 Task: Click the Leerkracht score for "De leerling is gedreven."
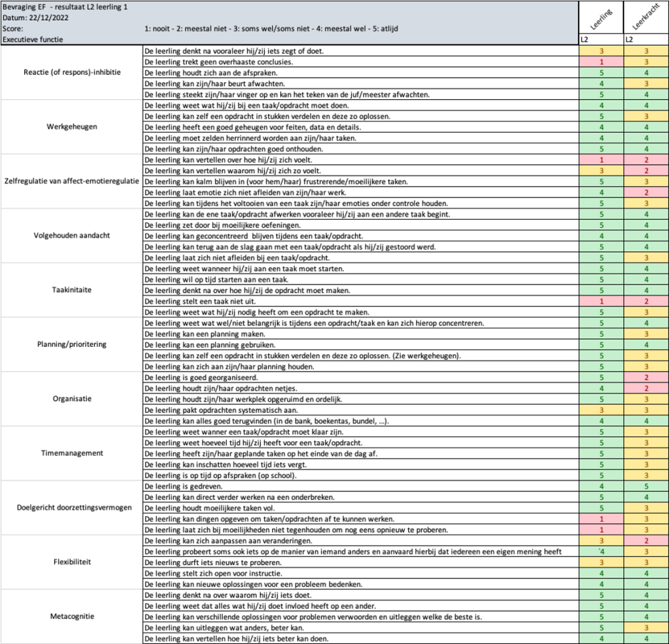pyautogui.click(x=646, y=487)
